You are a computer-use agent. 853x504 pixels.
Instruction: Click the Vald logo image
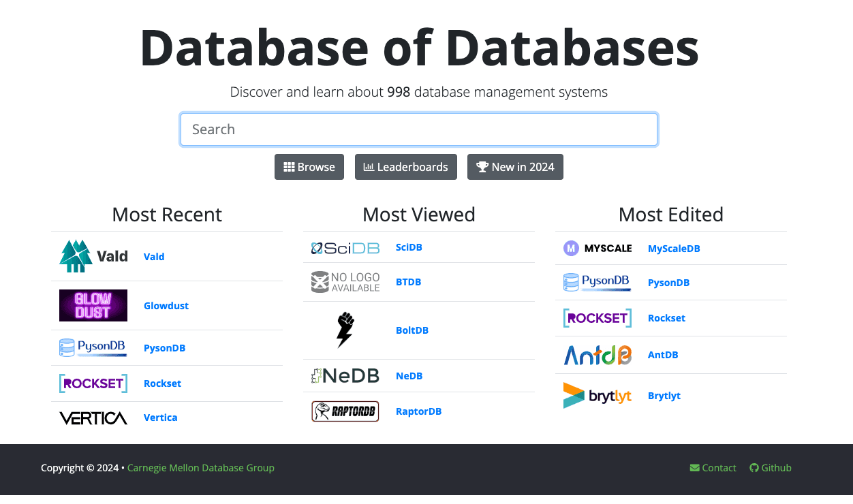point(93,256)
